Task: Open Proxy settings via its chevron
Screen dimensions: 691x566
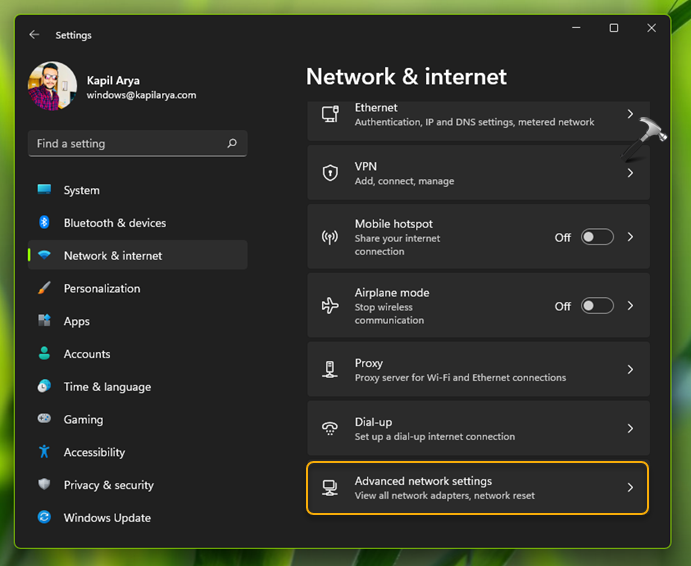Action: pyautogui.click(x=630, y=370)
